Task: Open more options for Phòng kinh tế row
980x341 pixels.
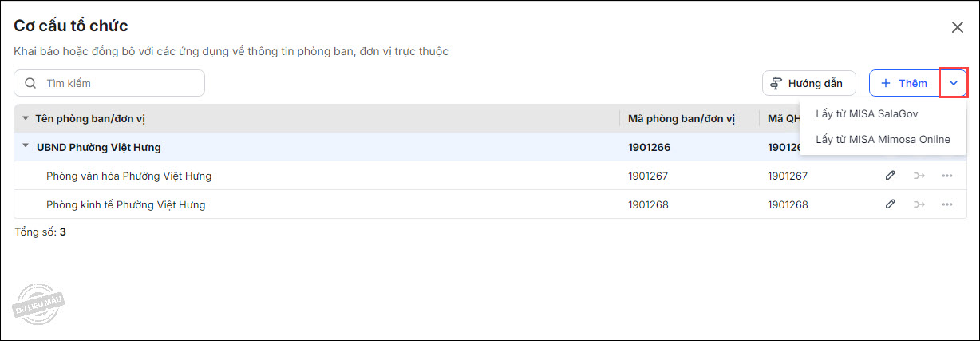Action: (947, 204)
